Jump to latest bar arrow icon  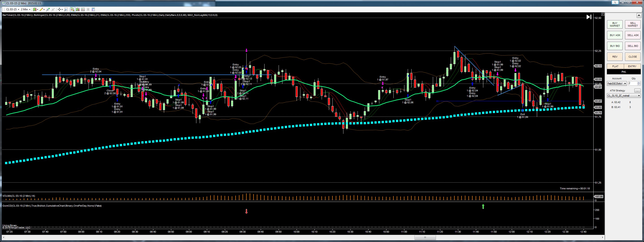pos(589,17)
